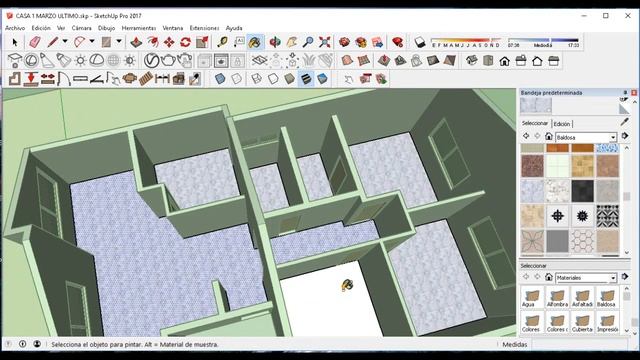Select the Move tool red arrows
This screenshot has width=640, height=360.
[x=169, y=42]
